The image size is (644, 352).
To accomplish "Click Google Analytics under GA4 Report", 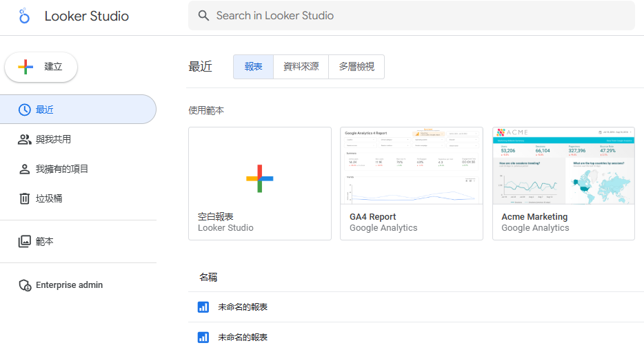I will (383, 228).
